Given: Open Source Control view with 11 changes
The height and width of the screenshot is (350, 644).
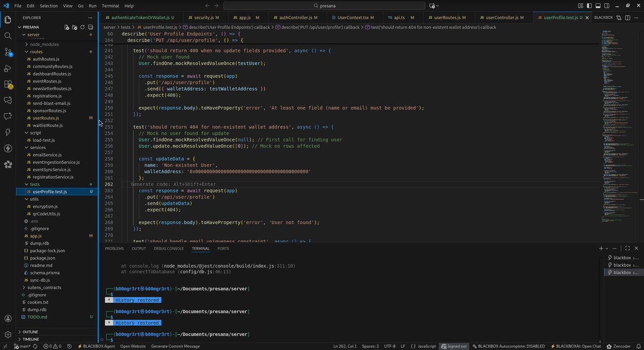Looking at the screenshot, I should pos(8,52).
